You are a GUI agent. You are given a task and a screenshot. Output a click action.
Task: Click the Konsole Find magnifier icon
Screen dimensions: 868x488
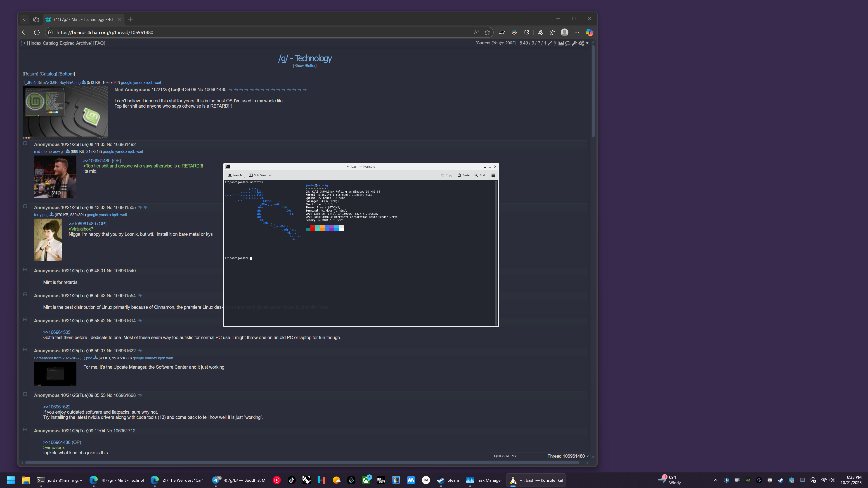[476, 175]
